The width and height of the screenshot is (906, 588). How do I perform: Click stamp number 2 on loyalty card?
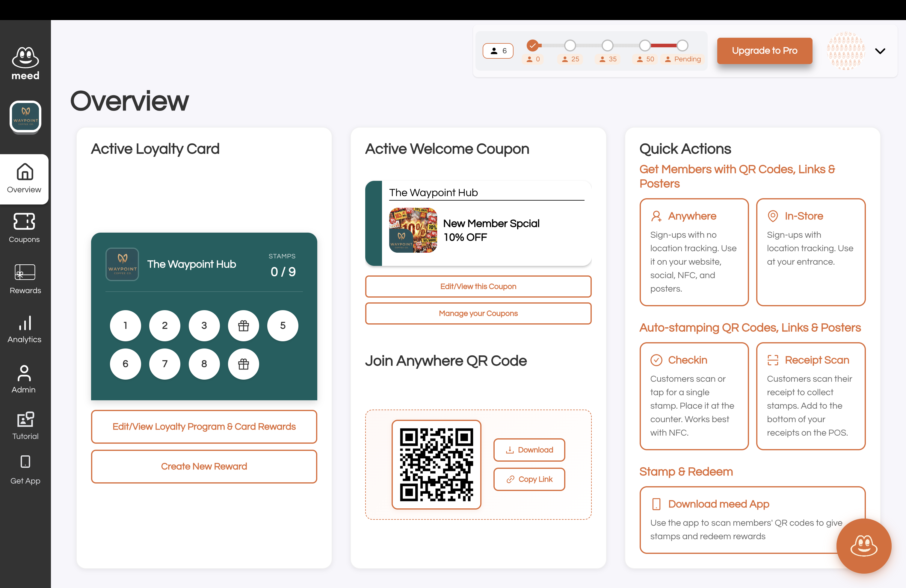pyautogui.click(x=165, y=325)
